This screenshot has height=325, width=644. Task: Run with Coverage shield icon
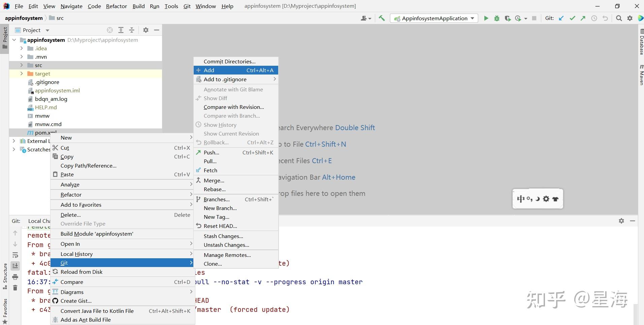click(x=508, y=18)
